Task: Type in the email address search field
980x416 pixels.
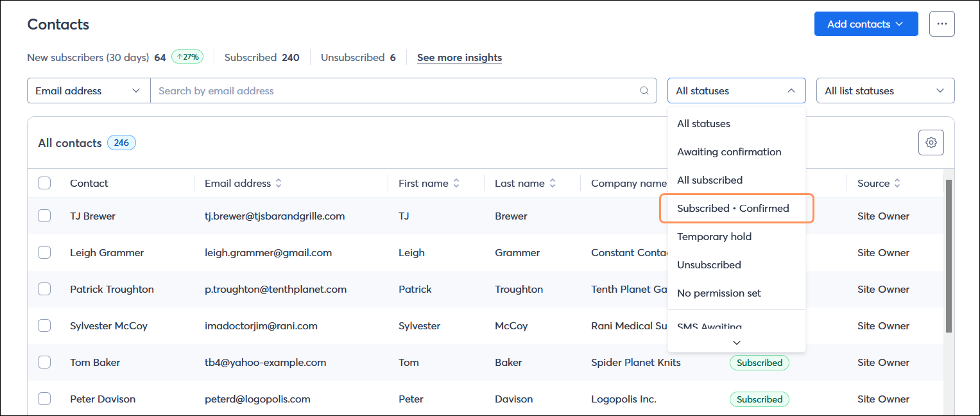Action: 385,91
